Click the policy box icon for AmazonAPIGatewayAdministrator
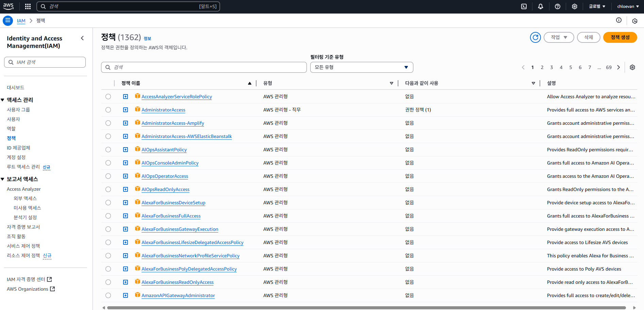The image size is (644, 310). point(137,295)
